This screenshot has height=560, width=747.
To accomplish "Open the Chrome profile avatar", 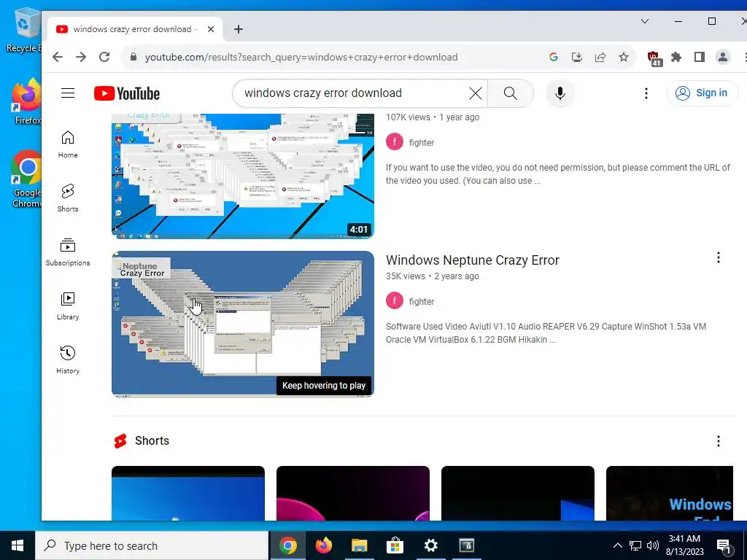I will coord(723,57).
